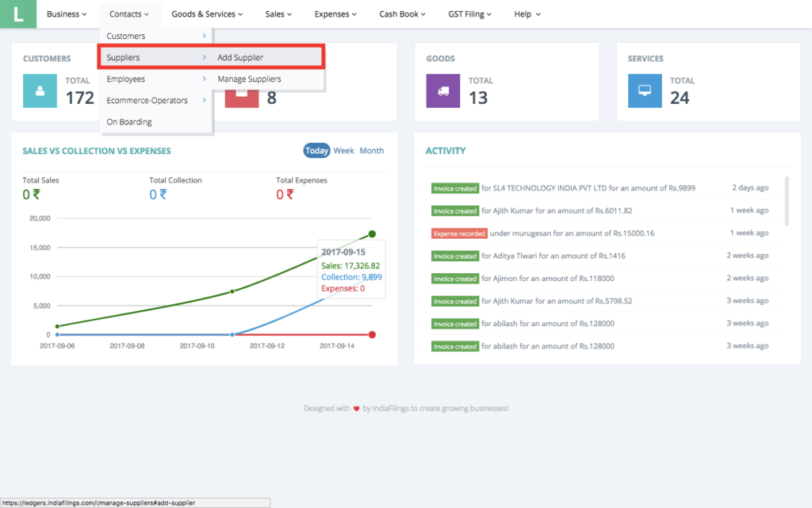Expand the Business dropdown menu
812x508 pixels.
pyautogui.click(x=67, y=14)
